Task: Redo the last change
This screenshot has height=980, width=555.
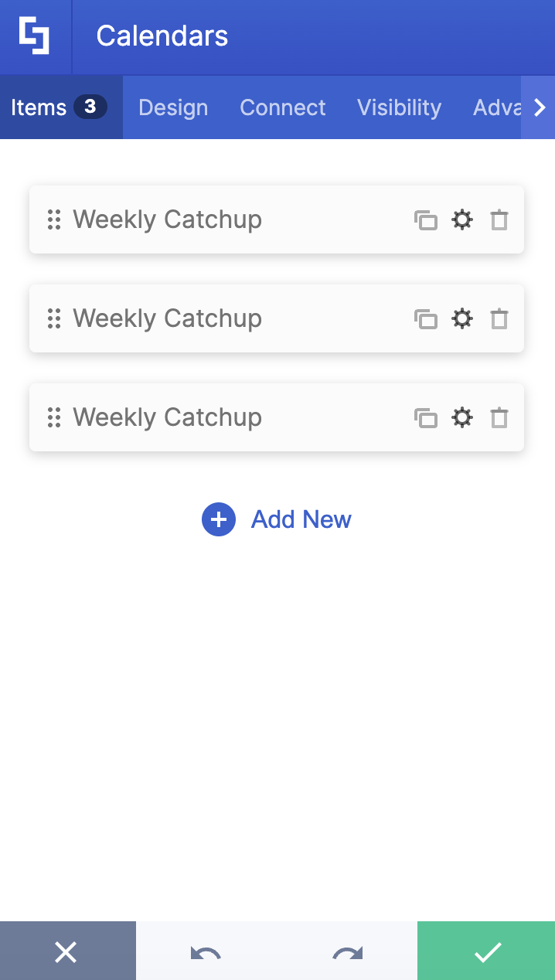Action: pyautogui.click(x=346, y=951)
